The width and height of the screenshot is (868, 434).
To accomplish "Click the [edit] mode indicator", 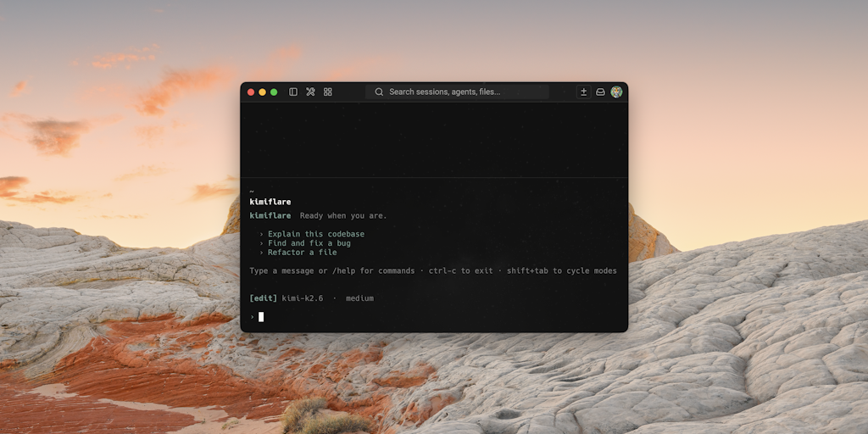I will click(264, 298).
